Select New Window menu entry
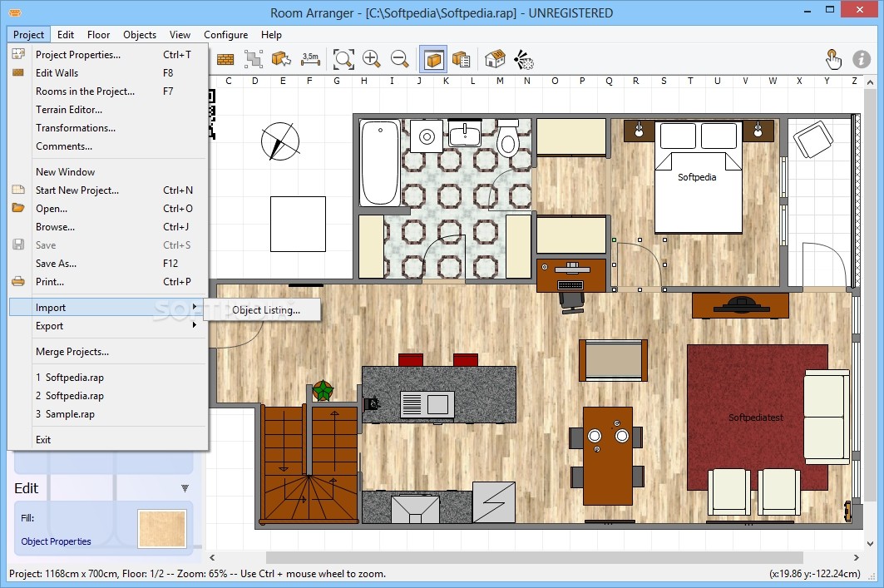 click(x=108, y=172)
